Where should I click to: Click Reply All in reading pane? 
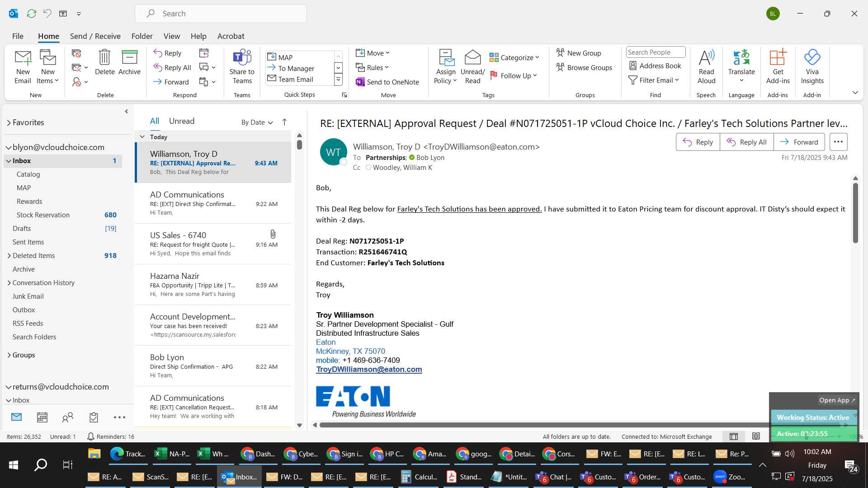click(x=746, y=142)
